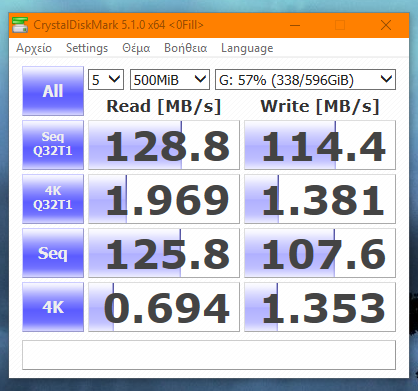Open the Settings menu
Viewport: 418px width, 391px height.
pyautogui.click(x=87, y=48)
